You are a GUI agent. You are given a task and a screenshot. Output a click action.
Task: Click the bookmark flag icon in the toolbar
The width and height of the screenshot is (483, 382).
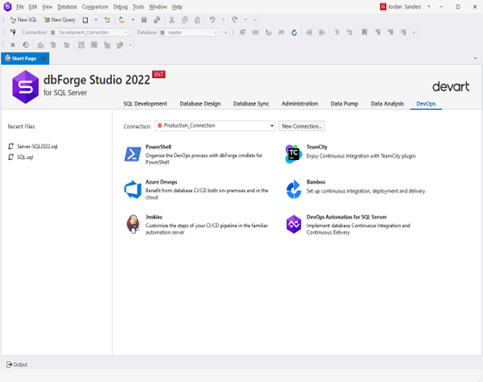(x=364, y=32)
